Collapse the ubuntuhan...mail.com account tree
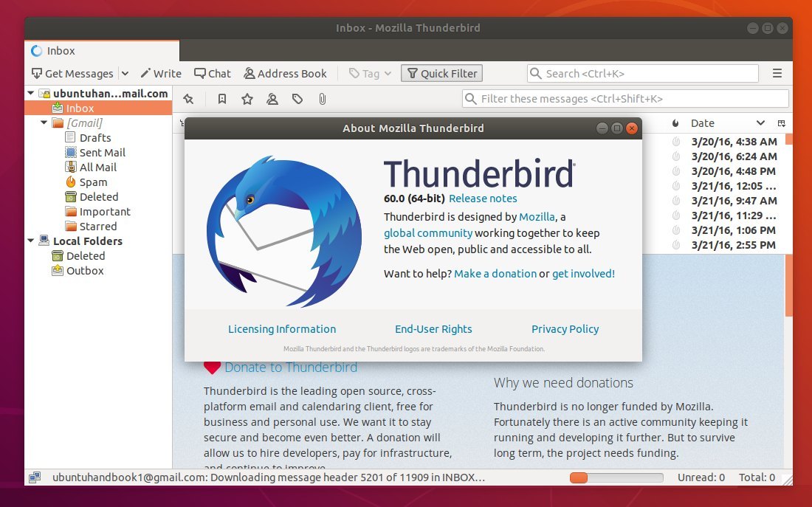This screenshot has height=507, width=812. click(30, 93)
